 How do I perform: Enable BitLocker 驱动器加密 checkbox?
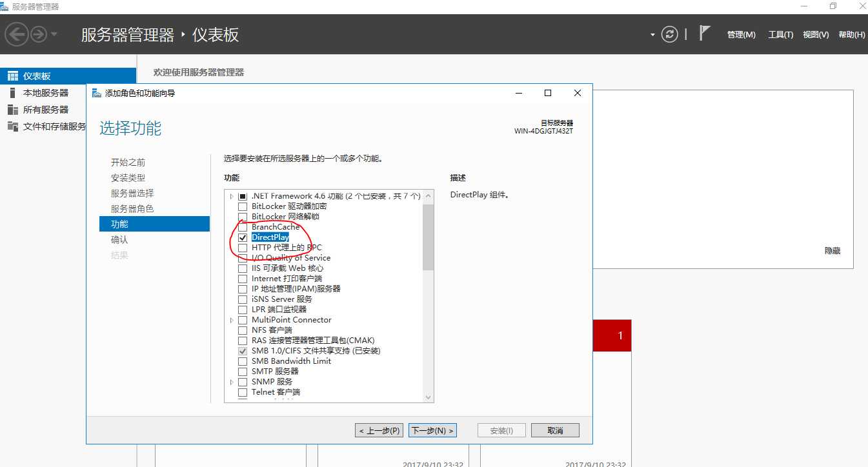coord(243,206)
